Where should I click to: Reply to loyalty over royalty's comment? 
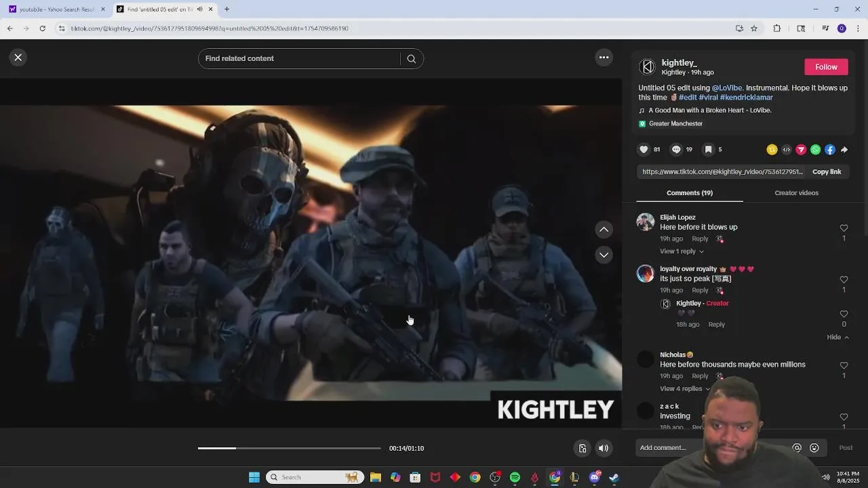700,291
